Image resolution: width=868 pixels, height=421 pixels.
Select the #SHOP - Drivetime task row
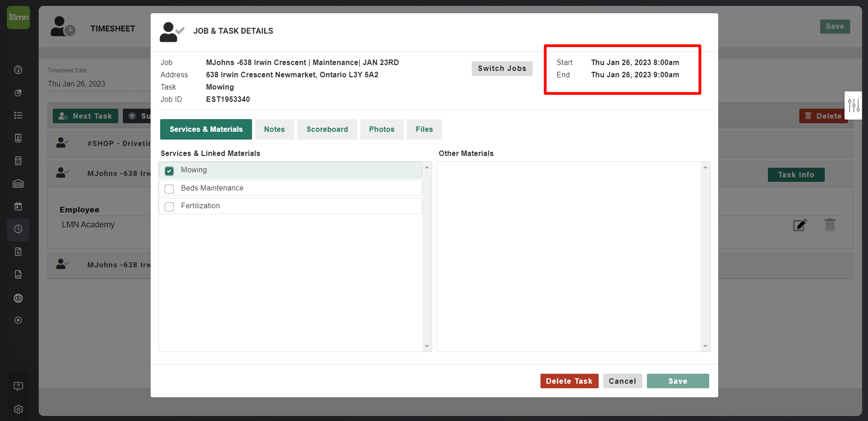coord(99,144)
